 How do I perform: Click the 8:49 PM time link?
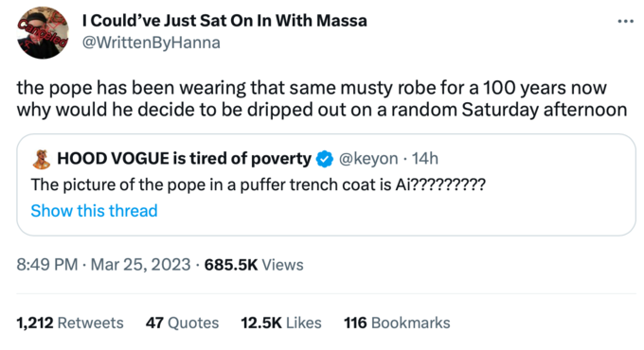click(x=46, y=265)
